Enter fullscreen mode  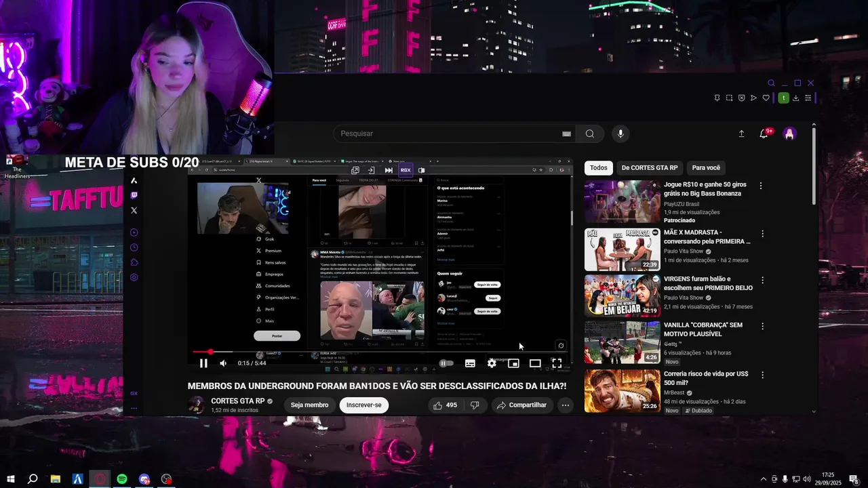click(x=557, y=363)
